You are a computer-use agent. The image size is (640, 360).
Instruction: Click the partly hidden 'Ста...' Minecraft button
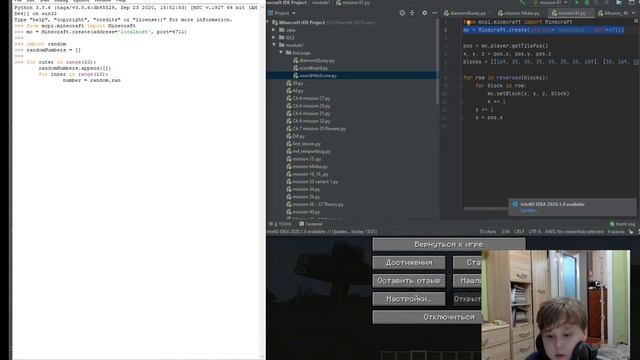467,262
